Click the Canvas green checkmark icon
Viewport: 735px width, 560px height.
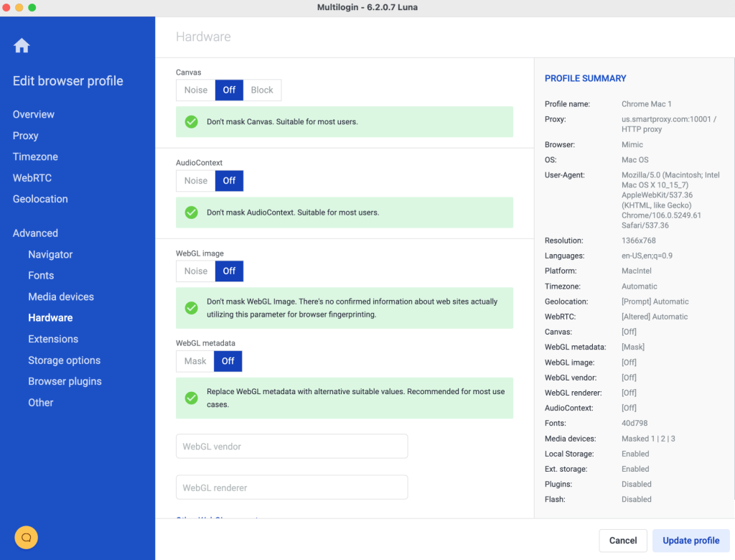tap(191, 122)
